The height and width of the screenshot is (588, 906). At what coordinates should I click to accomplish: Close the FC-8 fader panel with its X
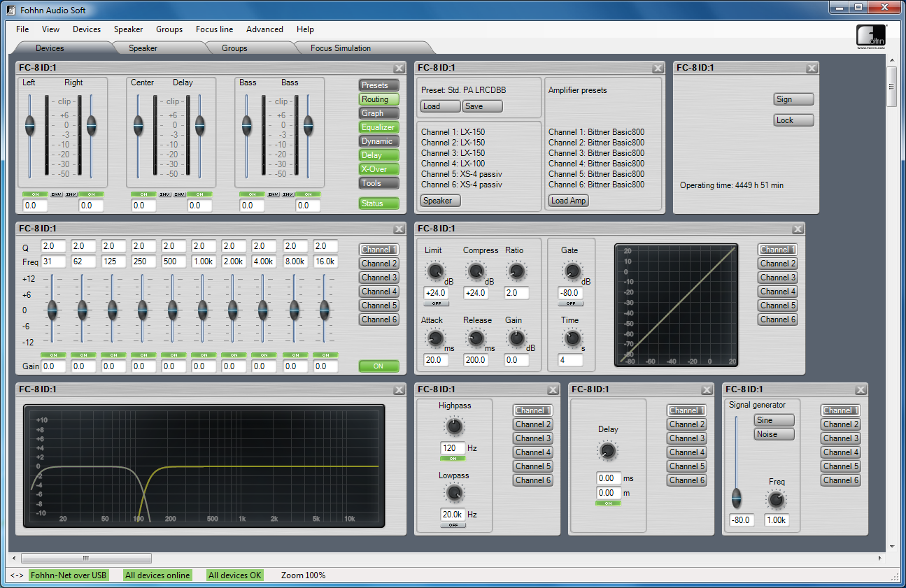coord(399,68)
